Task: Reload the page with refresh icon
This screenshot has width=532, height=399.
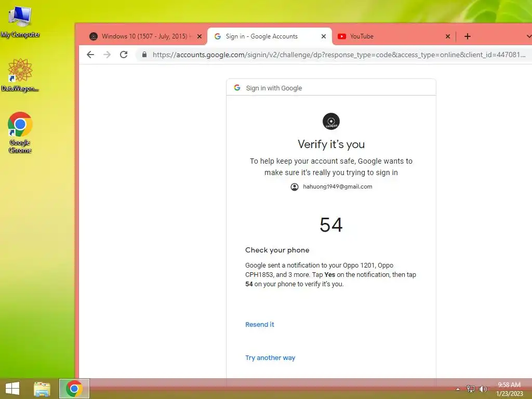Action: [x=124, y=55]
